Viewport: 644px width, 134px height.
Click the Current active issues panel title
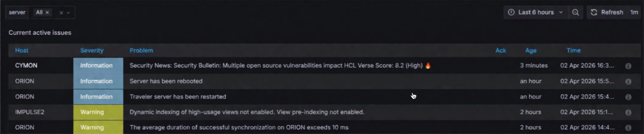pyautogui.click(x=40, y=32)
